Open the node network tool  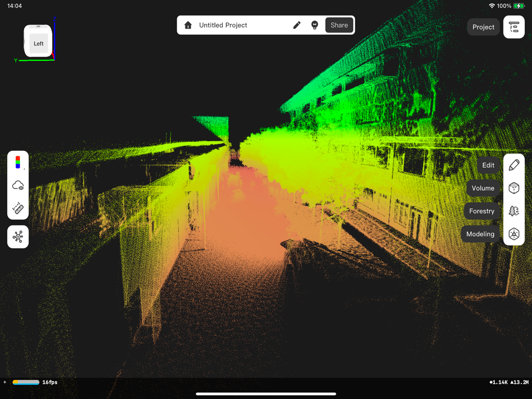pyautogui.click(x=18, y=236)
